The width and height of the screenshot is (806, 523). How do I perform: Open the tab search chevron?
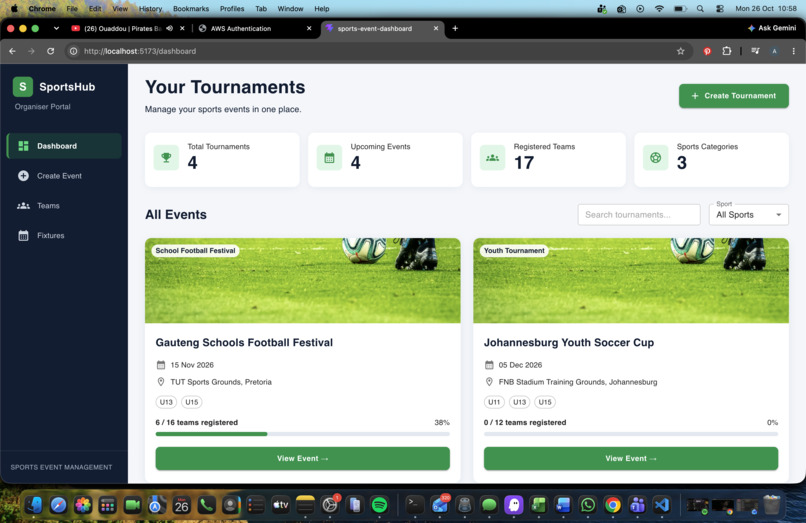click(56, 28)
